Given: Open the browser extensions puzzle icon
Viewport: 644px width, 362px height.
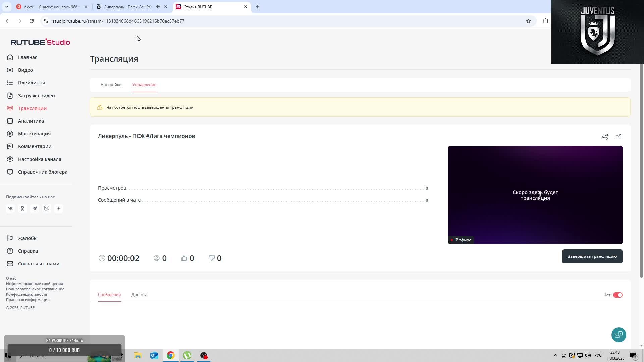Looking at the screenshot, I should coord(545,21).
